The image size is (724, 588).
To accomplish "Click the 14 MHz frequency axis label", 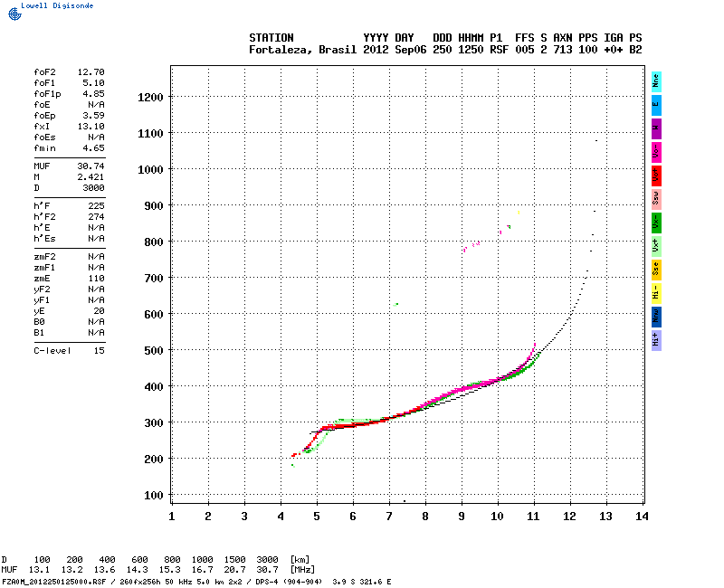I will (643, 517).
